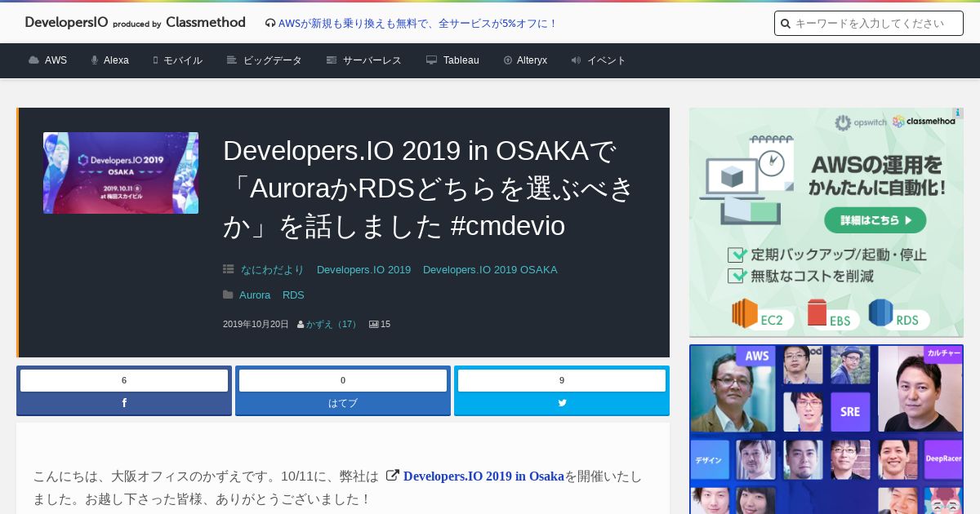Click the Facebook share count 6
Image resolution: width=980 pixels, height=514 pixels.
124,380
